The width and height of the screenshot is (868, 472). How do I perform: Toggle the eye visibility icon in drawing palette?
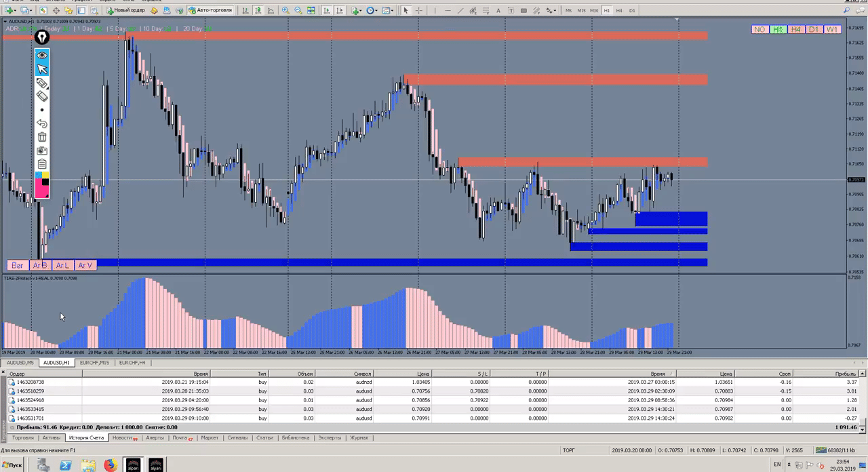coord(42,55)
